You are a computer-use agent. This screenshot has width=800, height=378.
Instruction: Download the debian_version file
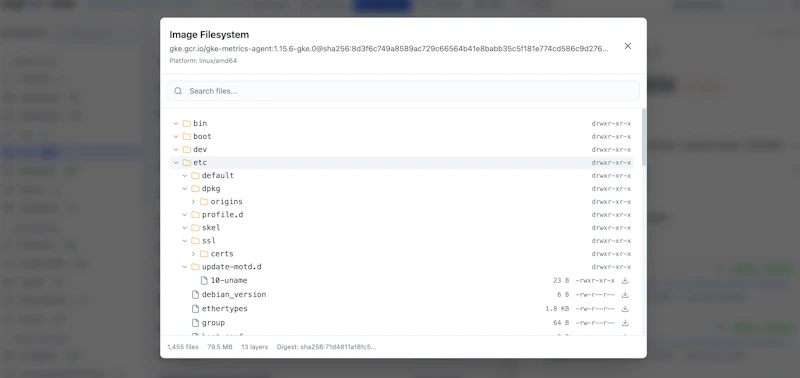click(625, 294)
